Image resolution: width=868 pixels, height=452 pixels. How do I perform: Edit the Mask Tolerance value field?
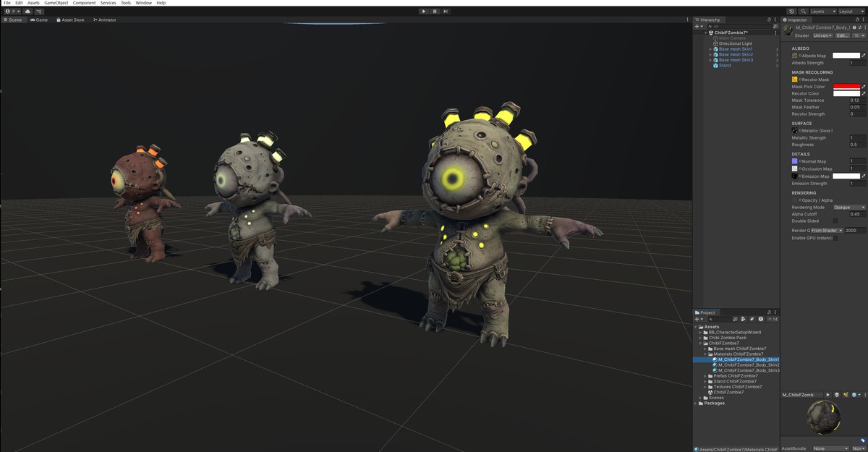pos(857,101)
